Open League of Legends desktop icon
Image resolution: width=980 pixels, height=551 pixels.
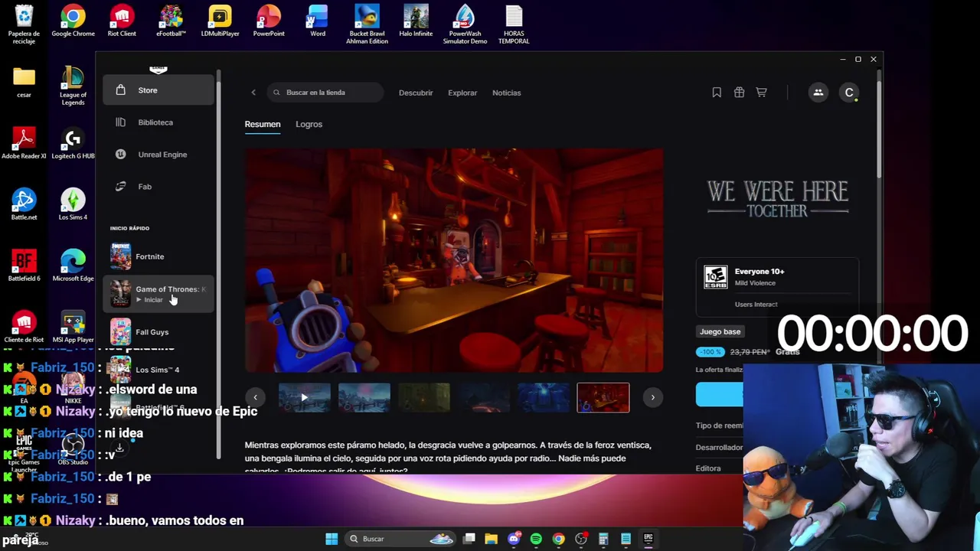point(73,86)
